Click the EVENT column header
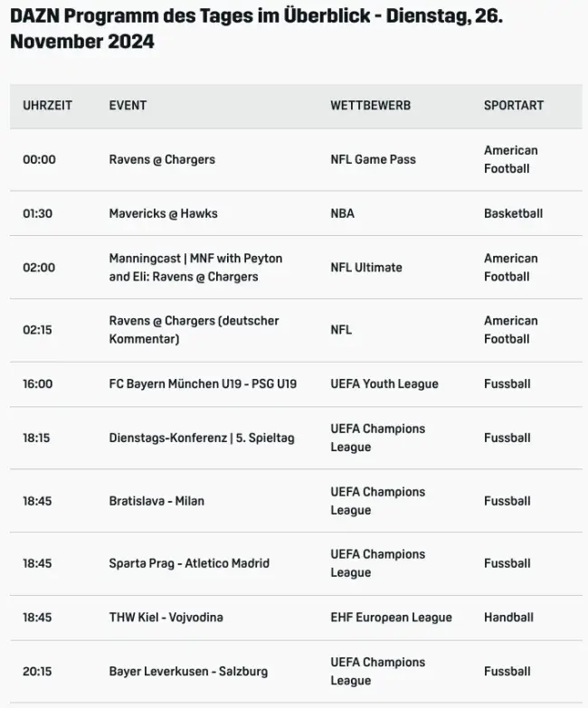588x708 pixels. [x=128, y=106]
